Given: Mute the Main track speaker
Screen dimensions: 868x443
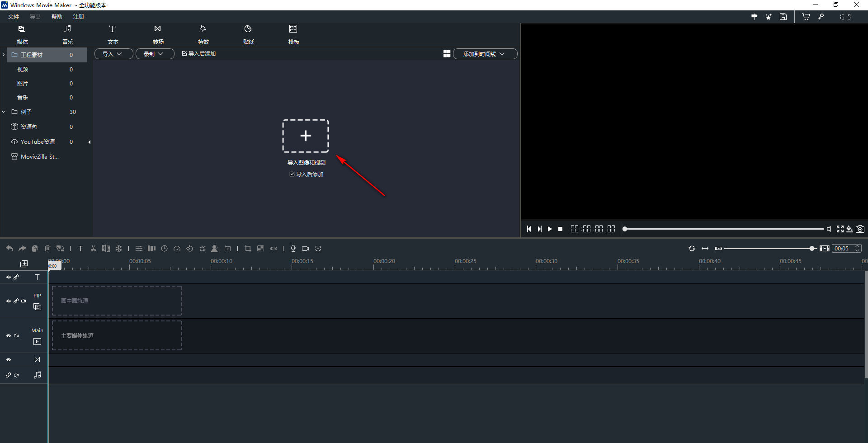Looking at the screenshot, I should tap(16, 336).
